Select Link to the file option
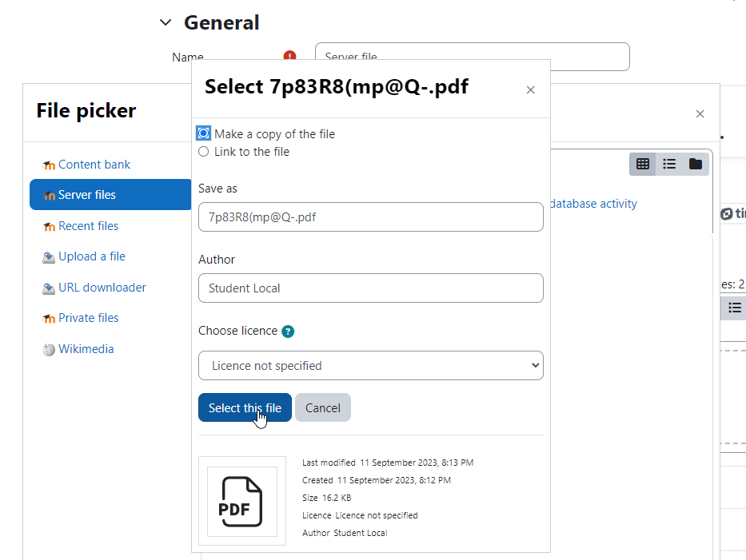Image resolution: width=746 pixels, height=560 pixels. (x=204, y=152)
